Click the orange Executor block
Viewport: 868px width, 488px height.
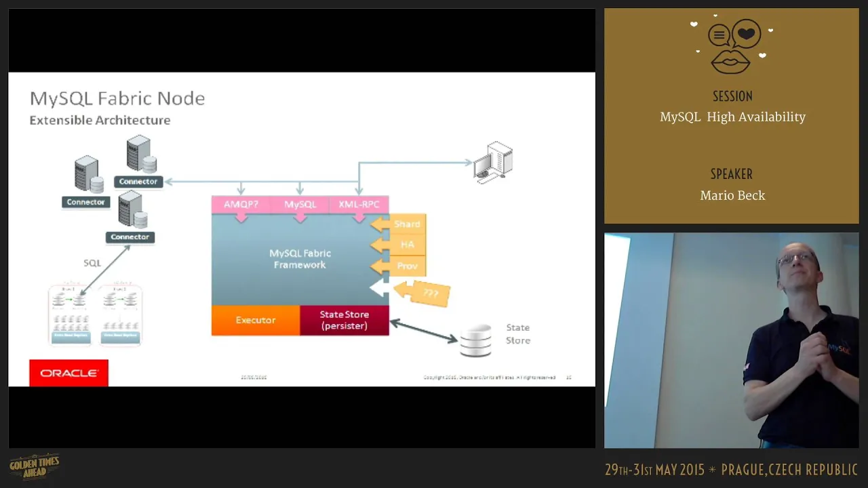point(256,320)
